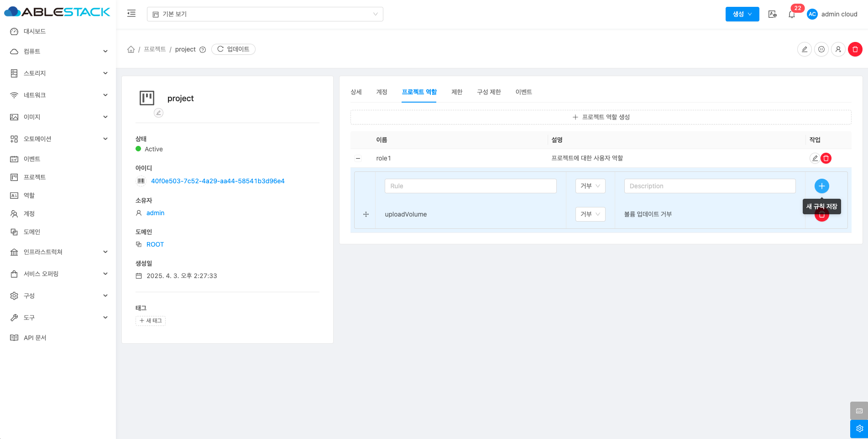Click the notification bell icon

tap(792, 15)
